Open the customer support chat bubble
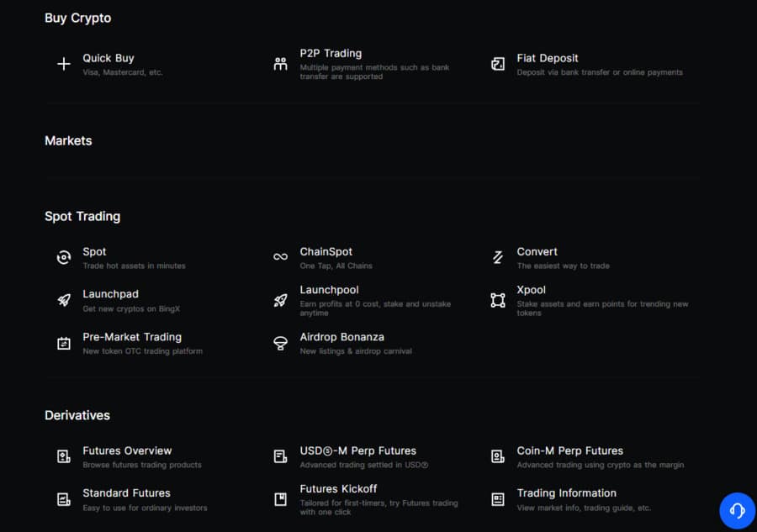This screenshot has width=757, height=532. (x=737, y=510)
